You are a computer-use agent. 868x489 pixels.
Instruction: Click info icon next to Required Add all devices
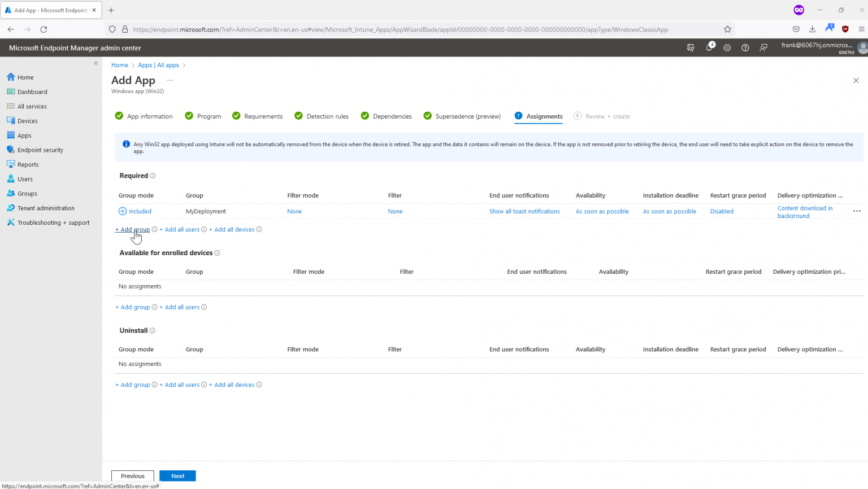point(259,229)
